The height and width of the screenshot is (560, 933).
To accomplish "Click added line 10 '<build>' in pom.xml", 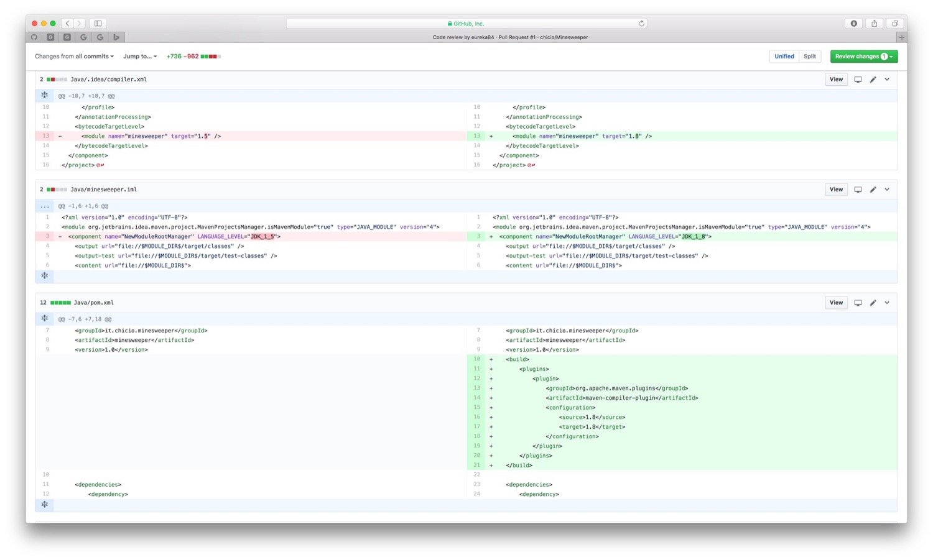I will 682,359.
